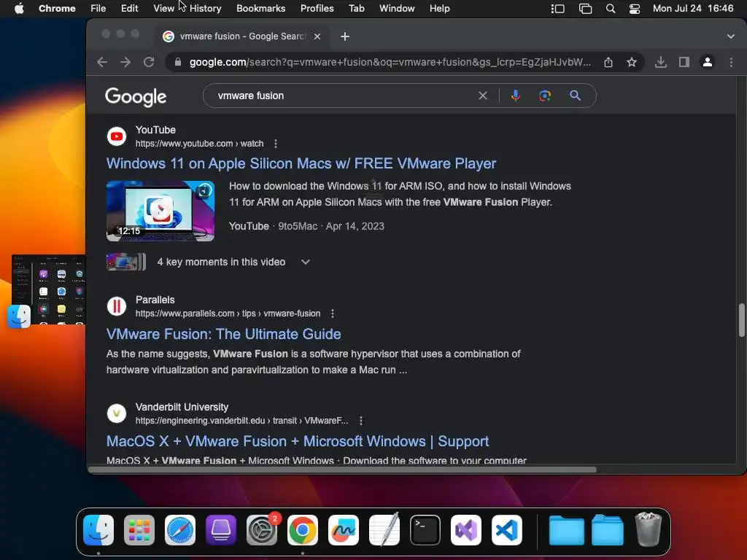The height and width of the screenshot is (560, 747).
Task: Click the horizontal scrollbar at bottom
Action: coord(342,470)
